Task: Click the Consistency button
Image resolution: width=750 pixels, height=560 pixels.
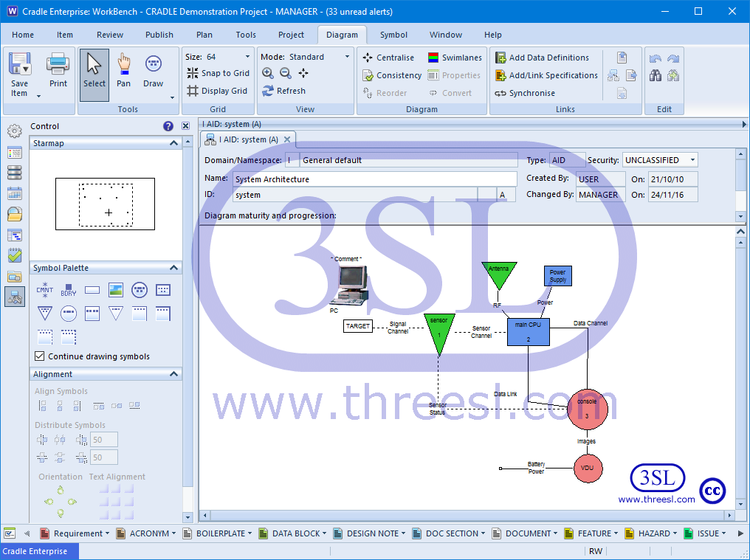Action: 392,75
